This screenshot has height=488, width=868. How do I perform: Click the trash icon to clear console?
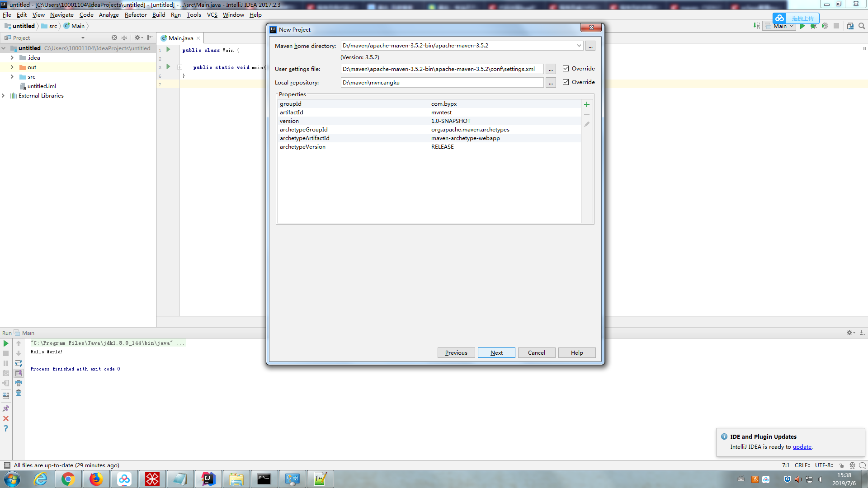19,393
